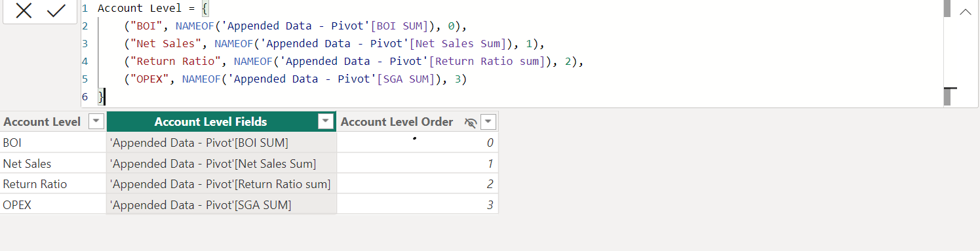Click the order value 0 cell

coord(418,142)
